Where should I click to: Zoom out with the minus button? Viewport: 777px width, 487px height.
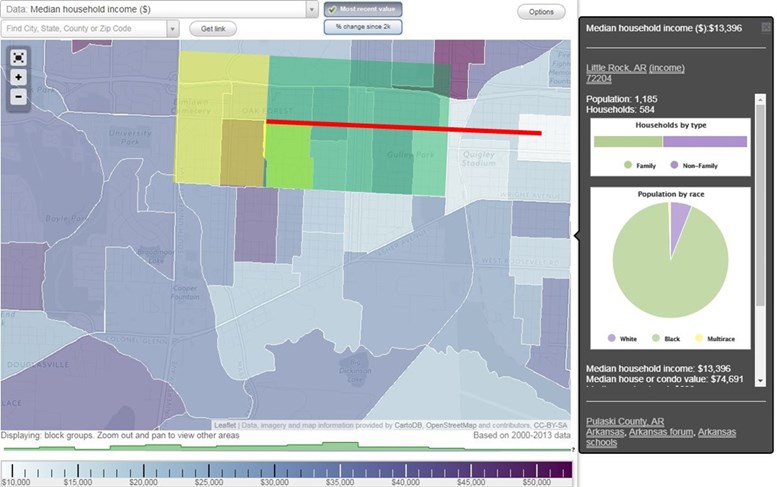pos(18,96)
